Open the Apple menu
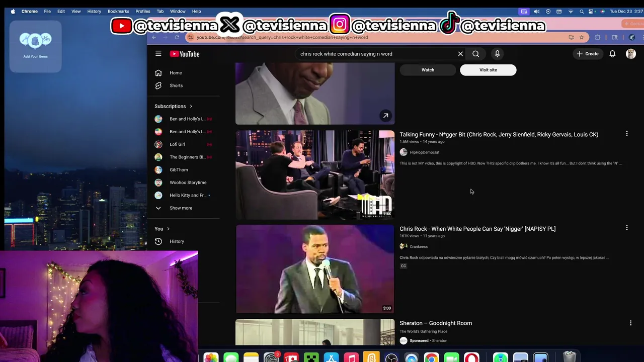Viewport: 644px width, 362px height. coord(13,11)
